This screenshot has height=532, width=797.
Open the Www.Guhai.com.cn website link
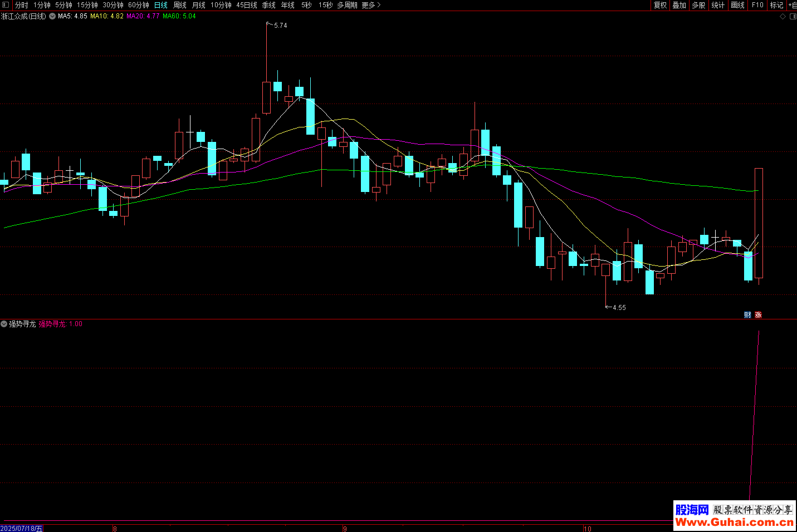[x=734, y=522]
